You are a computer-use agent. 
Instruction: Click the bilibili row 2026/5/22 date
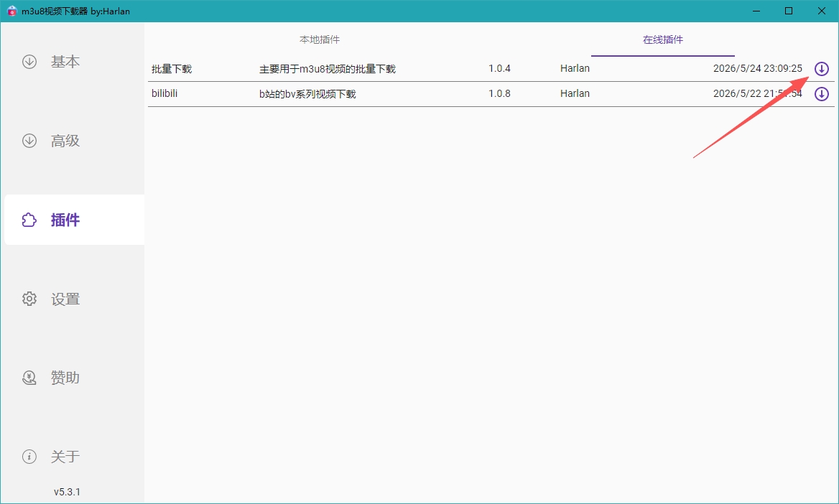click(758, 93)
